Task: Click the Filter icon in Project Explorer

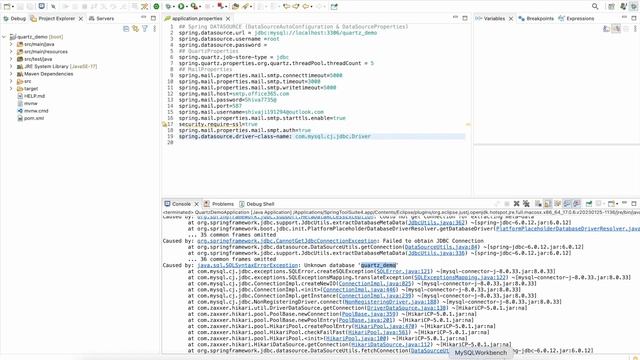Action: [145, 29]
